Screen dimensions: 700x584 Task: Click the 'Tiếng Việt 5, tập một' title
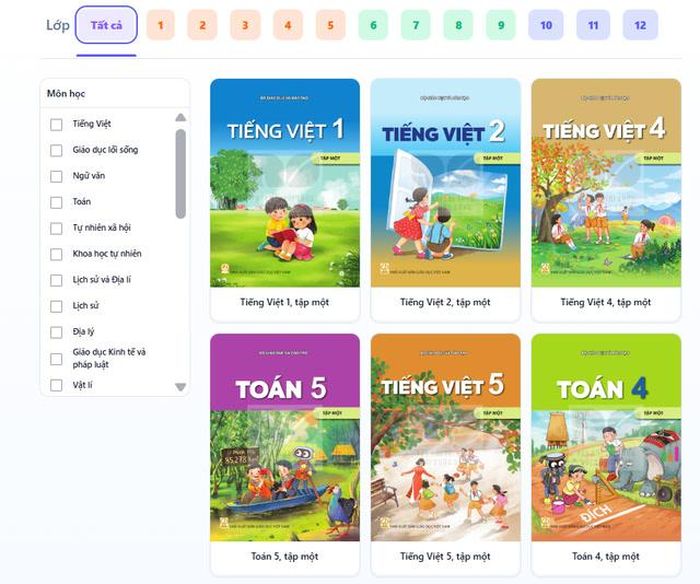click(x=445, y=556)
